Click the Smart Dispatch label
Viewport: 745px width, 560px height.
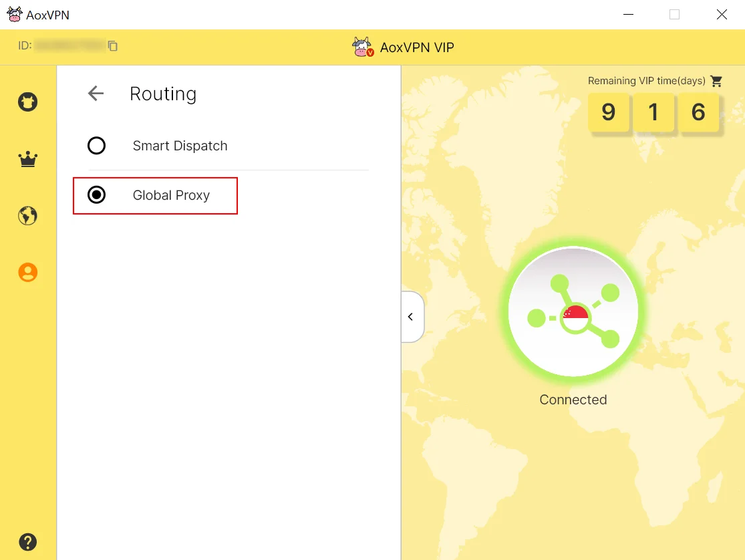point(180,146)
